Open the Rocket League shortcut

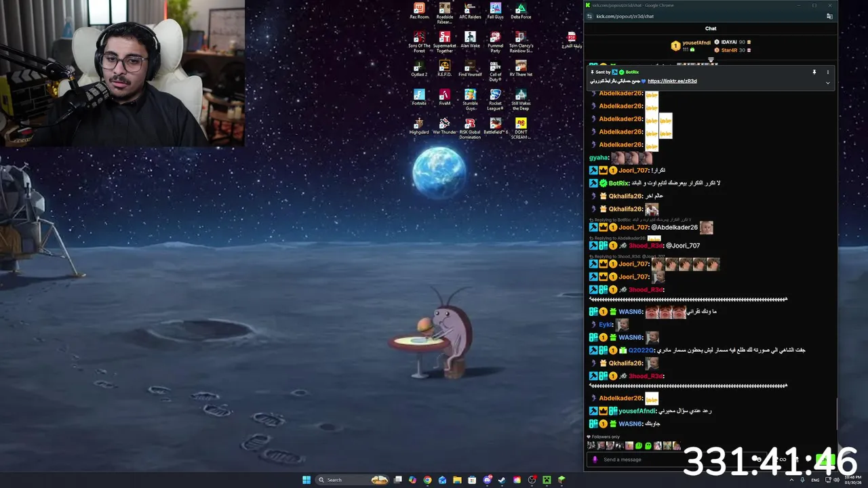[x=496, y=99]
